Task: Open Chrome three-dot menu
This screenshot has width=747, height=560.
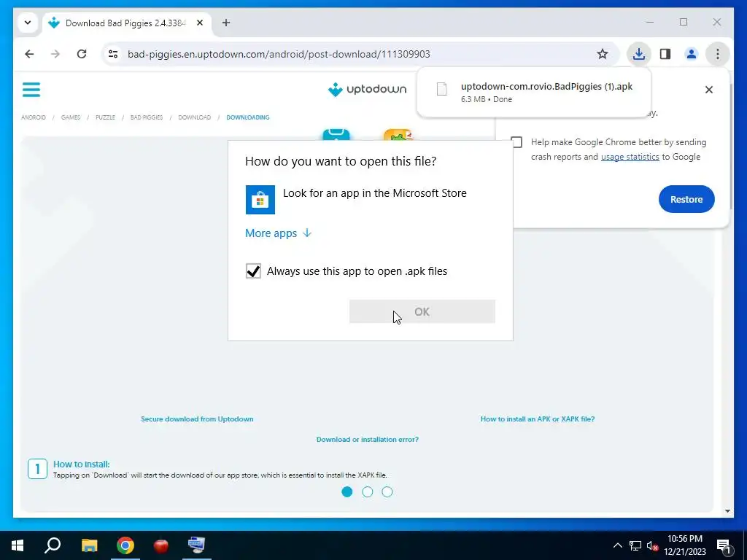Action: click(718, 54)
